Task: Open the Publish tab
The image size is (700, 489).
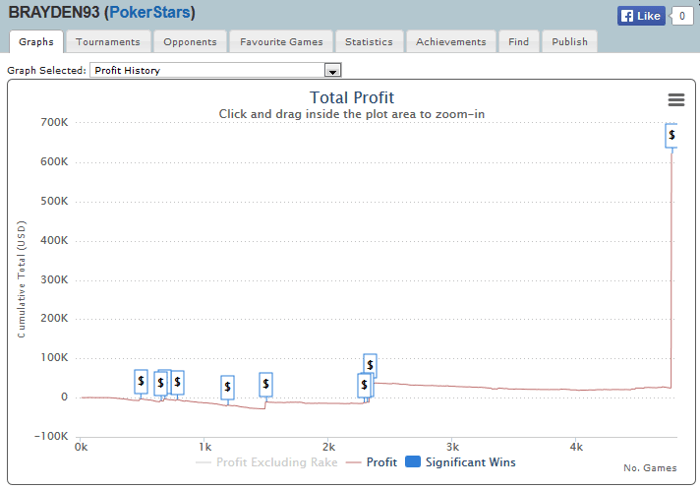Action: [x=570, y=42]
